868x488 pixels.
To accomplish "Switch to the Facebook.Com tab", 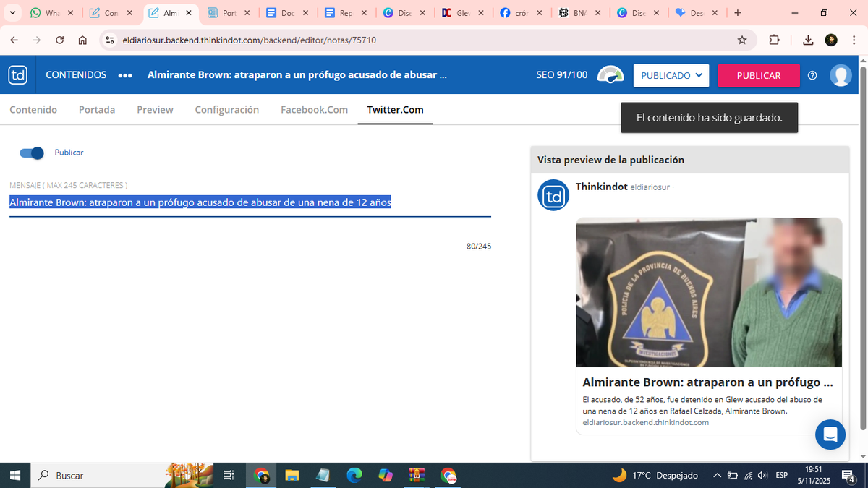I will [314, 110].
